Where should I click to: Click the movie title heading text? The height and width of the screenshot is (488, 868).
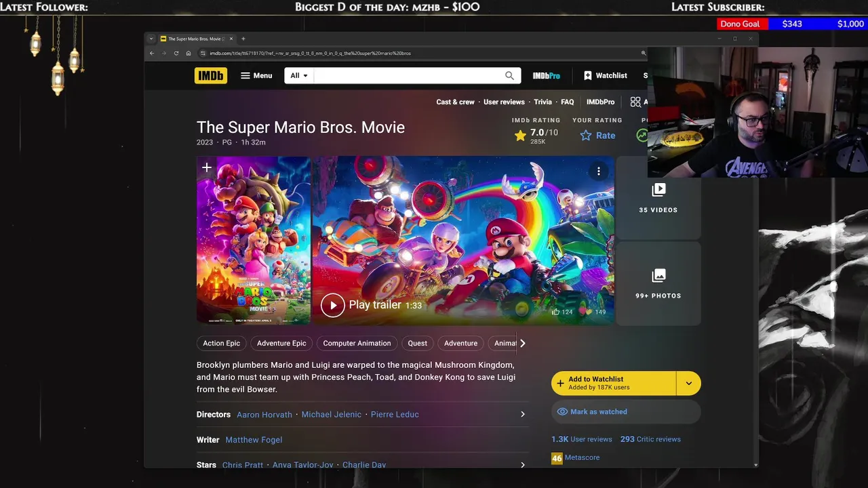click(300, 127)
